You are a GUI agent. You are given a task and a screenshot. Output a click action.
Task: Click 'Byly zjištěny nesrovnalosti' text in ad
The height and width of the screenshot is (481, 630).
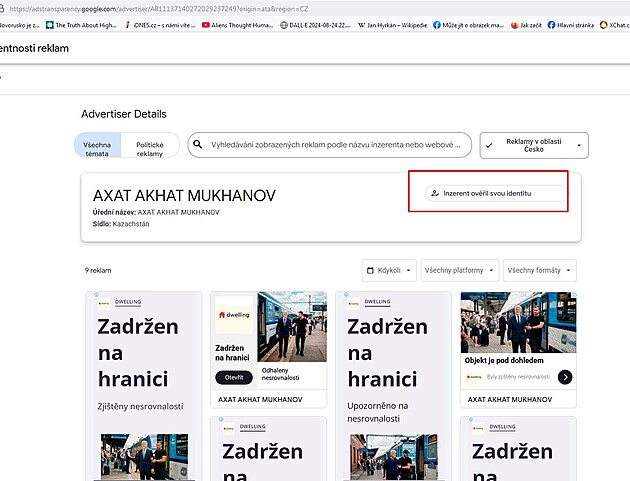[518, 377]
